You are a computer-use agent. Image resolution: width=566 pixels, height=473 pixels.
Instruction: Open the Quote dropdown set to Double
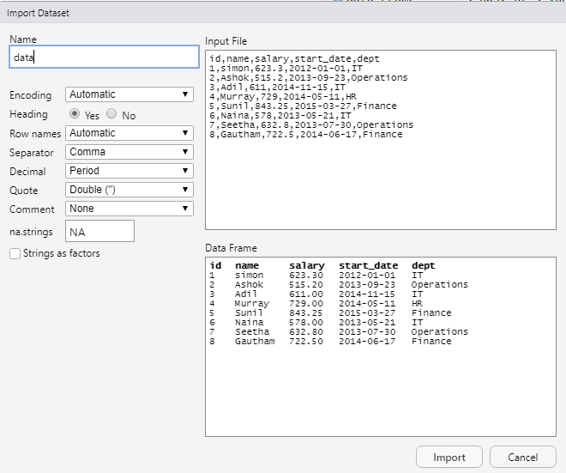tap(129, 190)
